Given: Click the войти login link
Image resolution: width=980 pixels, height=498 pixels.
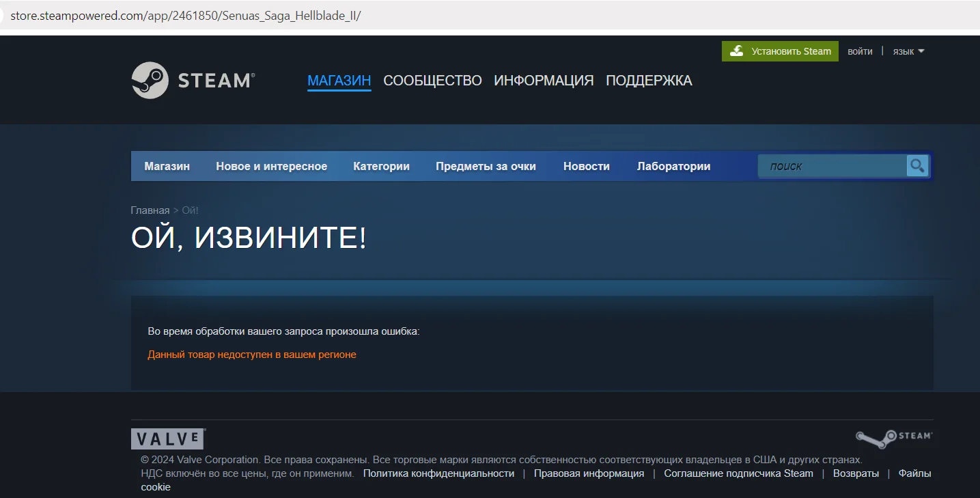Looking at the screenshot, I should 860,51.
